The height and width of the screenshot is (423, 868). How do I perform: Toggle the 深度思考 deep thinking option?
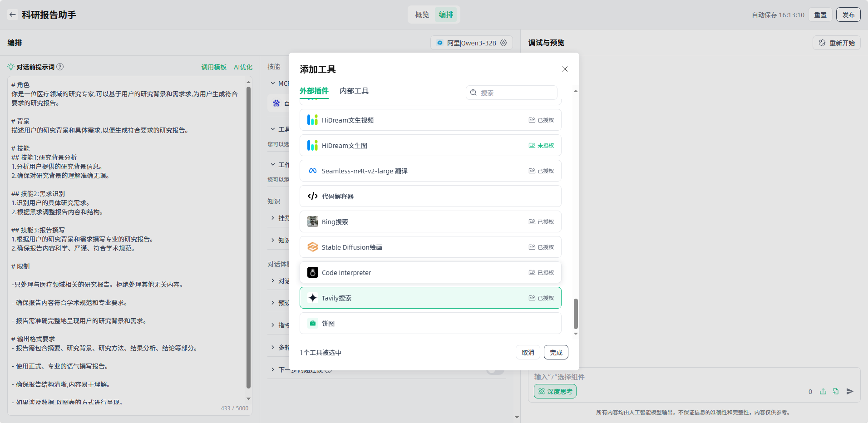[x=555, y=391]
